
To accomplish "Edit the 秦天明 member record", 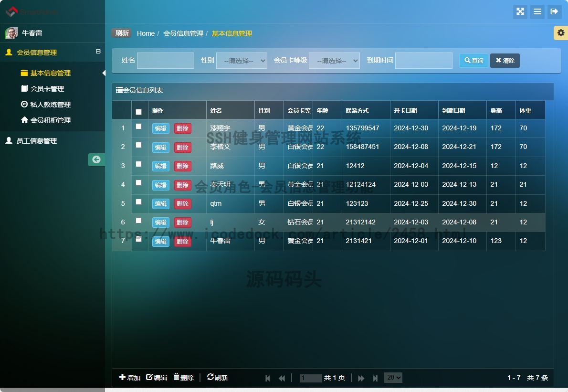I will coord(160,185).
